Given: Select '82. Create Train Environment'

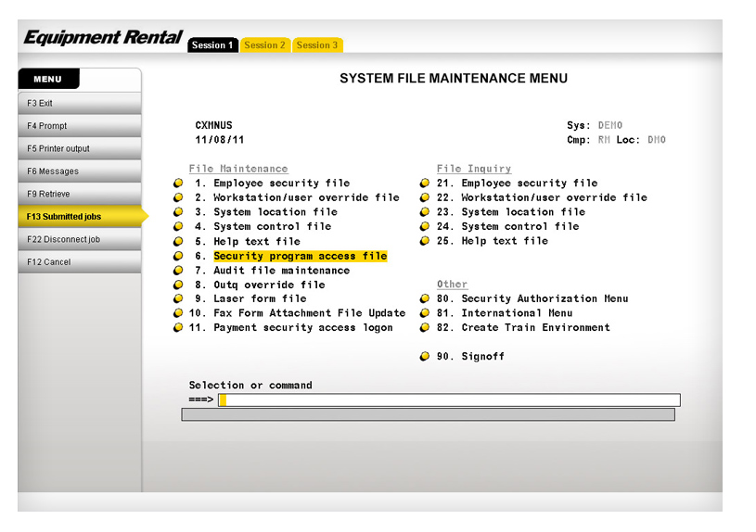Looking at the screenshot, I should pos(523,328).
